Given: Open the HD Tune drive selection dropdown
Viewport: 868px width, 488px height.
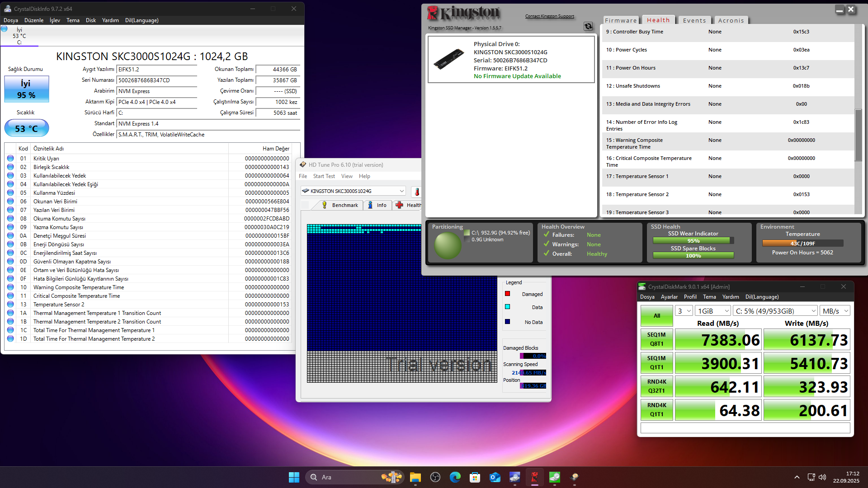Looking at the screenshot, I should pos(353,191).
